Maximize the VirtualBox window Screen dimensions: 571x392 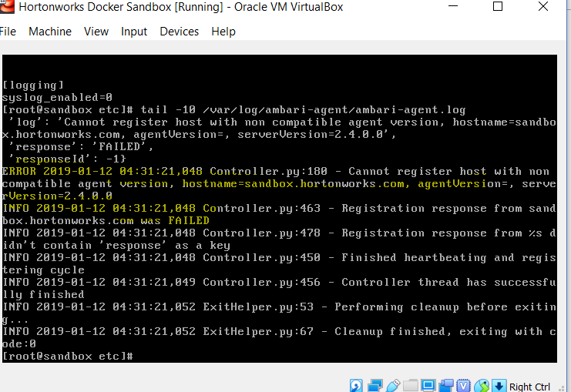pos(498,6)
